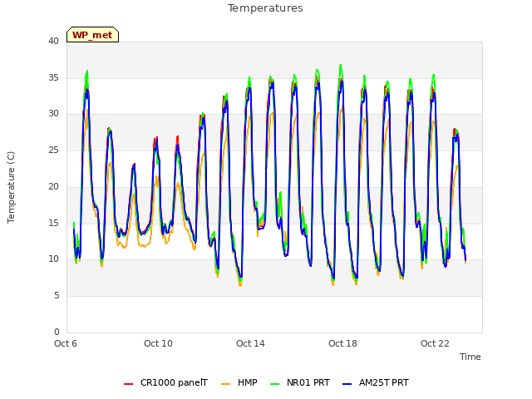Click the orange HMP legend swatch
This screenshot has width=532, height=399.
tap(225, 383)
